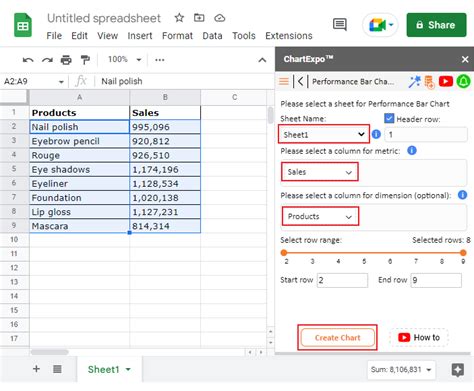Click the info icon next to Sheet Name
The image size is (474, 391).
[376, 134]
